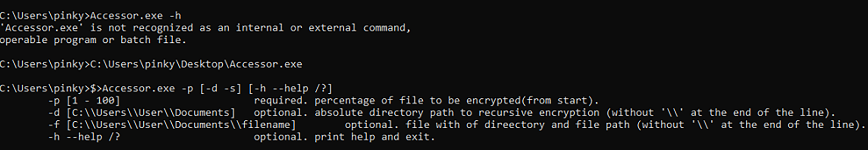The width and height of the screenshot is (868, 150).
Task: Click the first 'Accessor.exe -h' command
Action: [135, 16]
